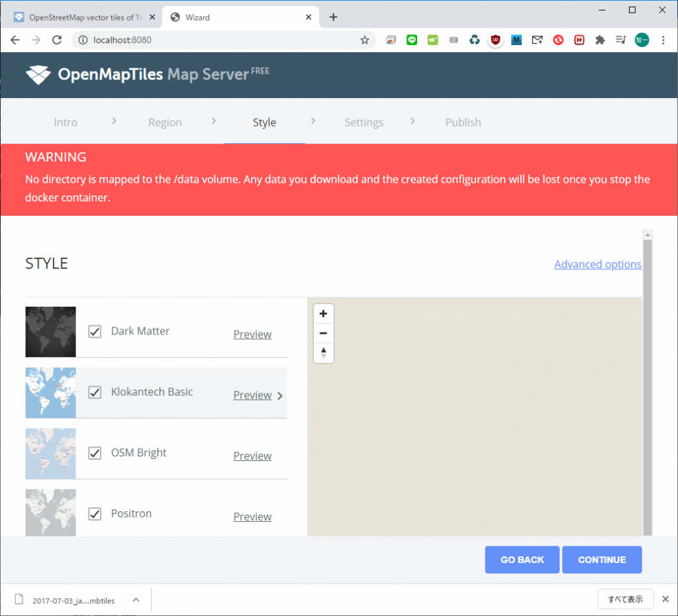678x616 pixels.
Task: Open the browser extensions puzzle icon
Action: [600, 40]
